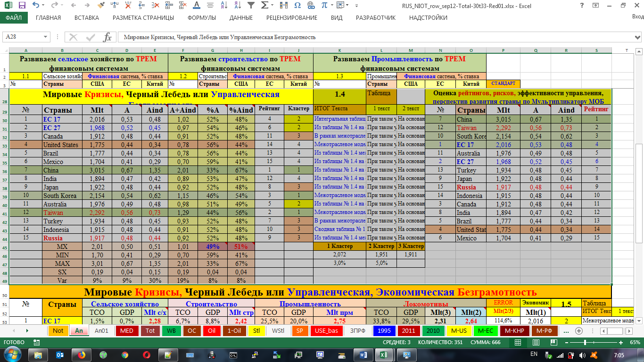The height and width of the screenshot is (362, 644).
Task: Click the ФАЙЛ button
Action: point(14,18)
